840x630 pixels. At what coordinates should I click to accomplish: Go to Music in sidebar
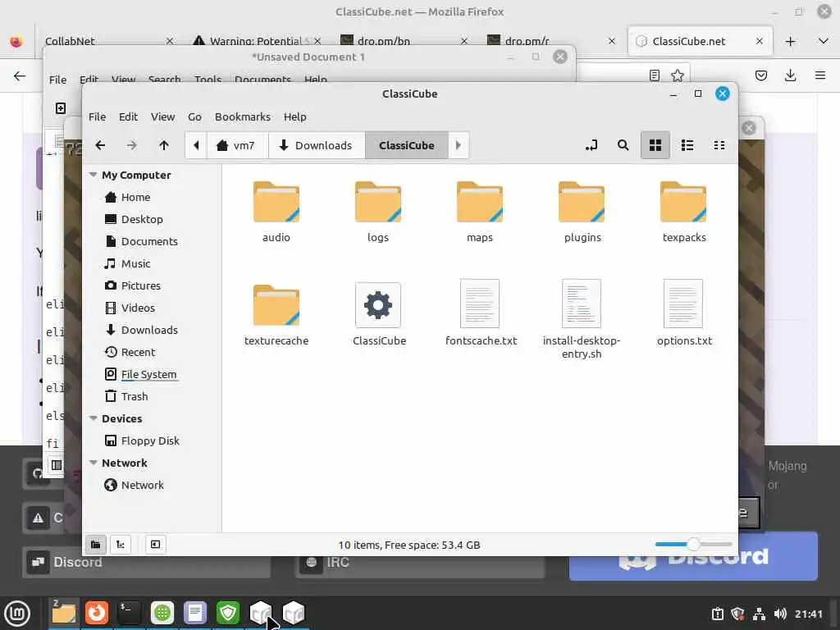(x=135, y=263)
